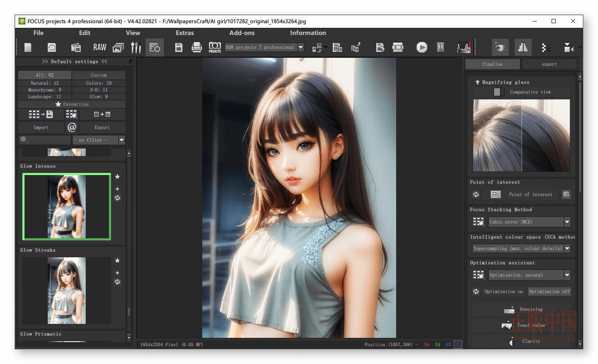Click the combine presets plus icon
Screen dimensions: 598x364
pyautogui.click(x=102, y=114)
